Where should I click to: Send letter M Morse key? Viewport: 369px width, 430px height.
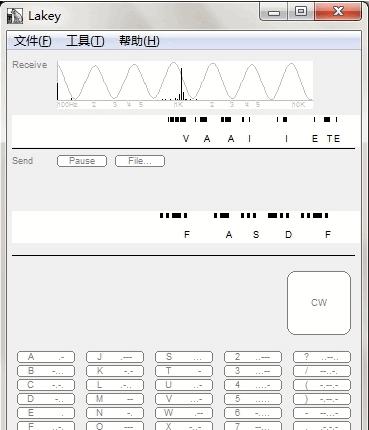click(115, 399)
